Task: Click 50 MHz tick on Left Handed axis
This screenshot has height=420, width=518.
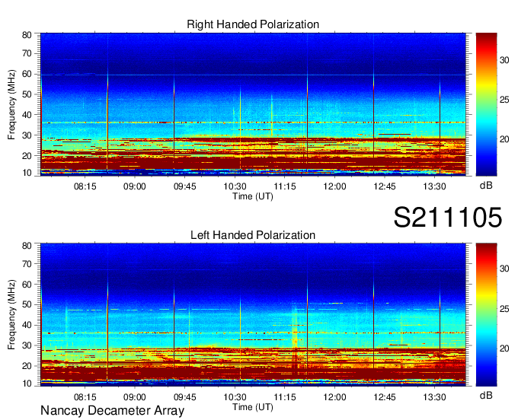Action: pos(27,305)
